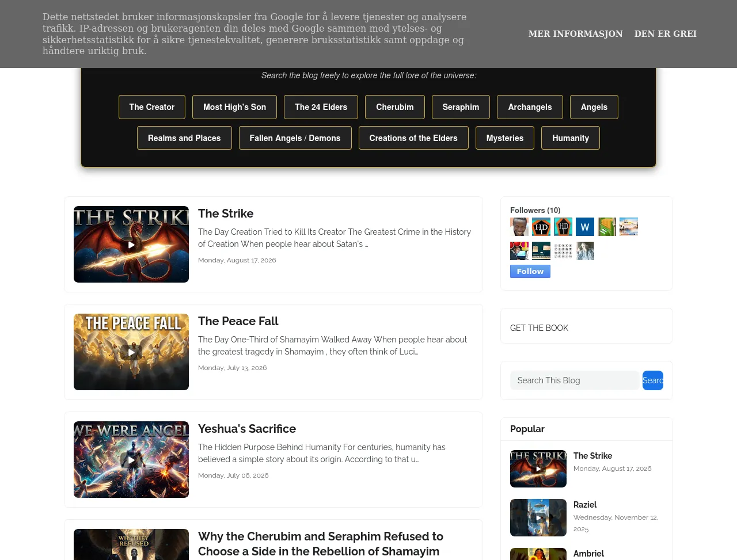
Task: Click the first follower avatar, smiling face
Action: (x=519, y=227)
